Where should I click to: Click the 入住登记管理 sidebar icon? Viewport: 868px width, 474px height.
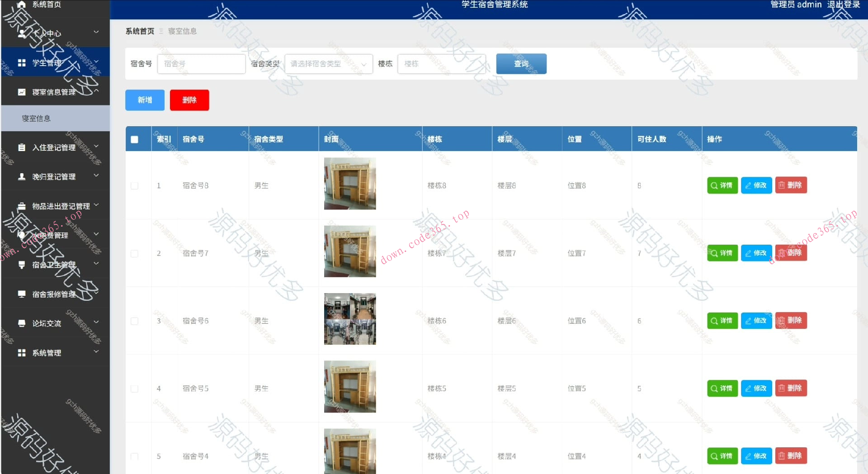coord(21,147)
